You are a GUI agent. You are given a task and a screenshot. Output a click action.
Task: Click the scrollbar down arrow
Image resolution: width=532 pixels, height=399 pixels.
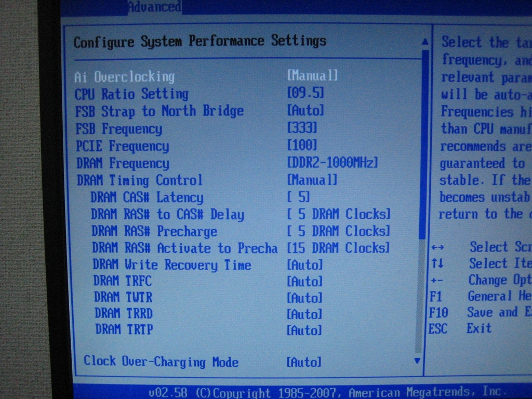418,361
